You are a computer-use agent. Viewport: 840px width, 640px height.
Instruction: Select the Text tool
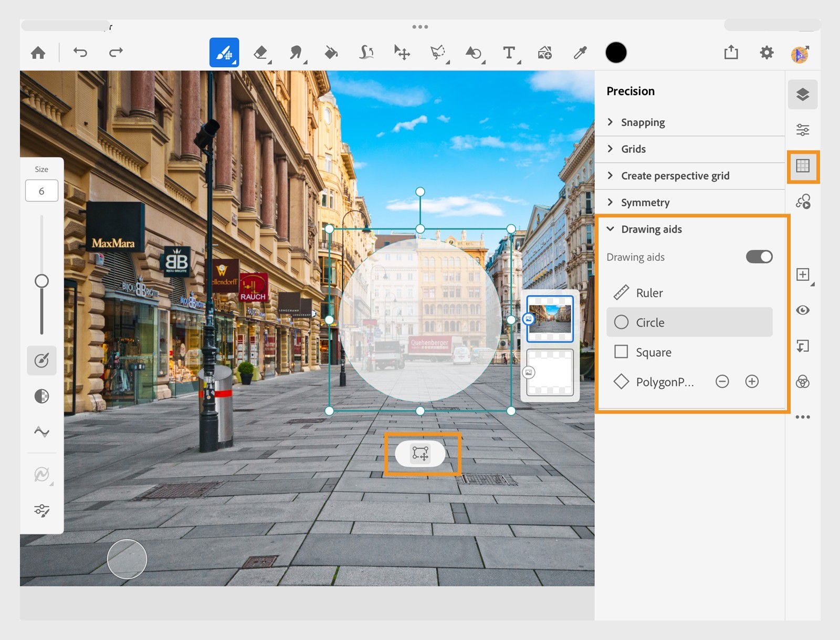(509, 53)
